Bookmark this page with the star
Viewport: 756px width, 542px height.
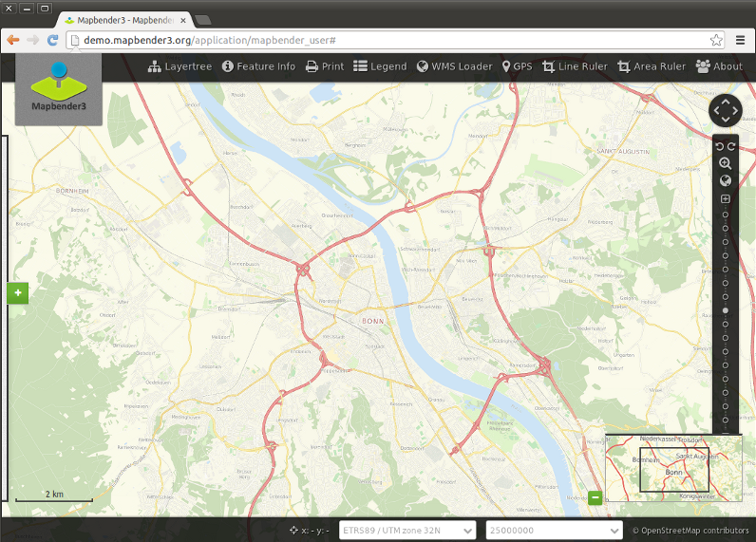716,40
